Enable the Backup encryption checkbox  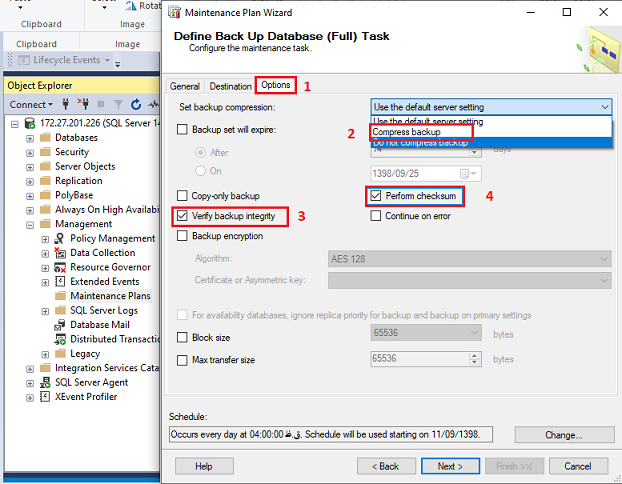pos(182,237)
